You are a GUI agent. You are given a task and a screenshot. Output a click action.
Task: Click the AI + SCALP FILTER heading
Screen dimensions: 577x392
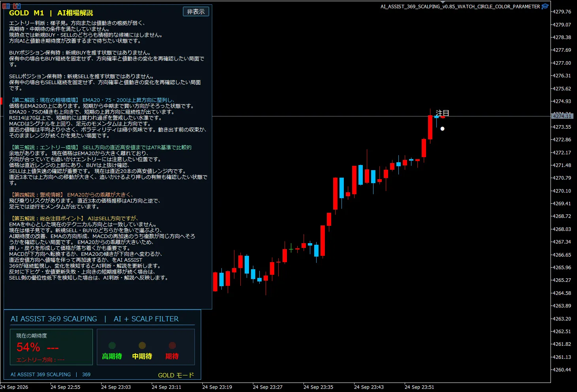[146, 319]
